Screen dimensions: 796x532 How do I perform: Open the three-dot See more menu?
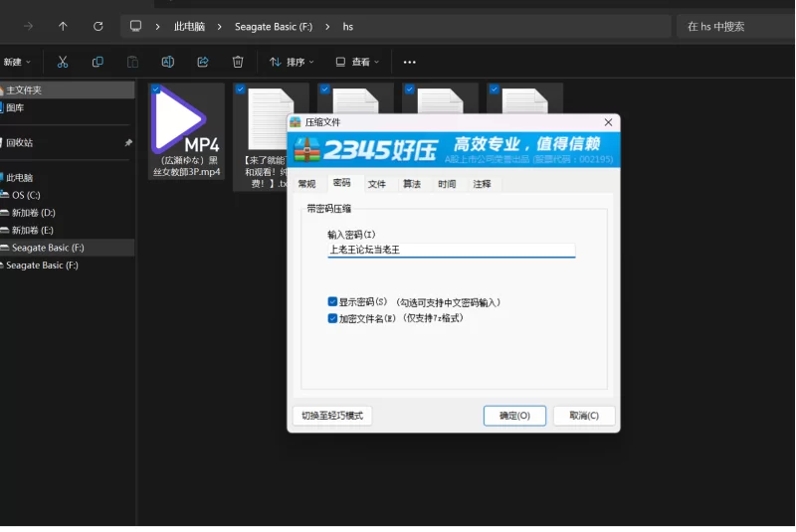[409, 62]
